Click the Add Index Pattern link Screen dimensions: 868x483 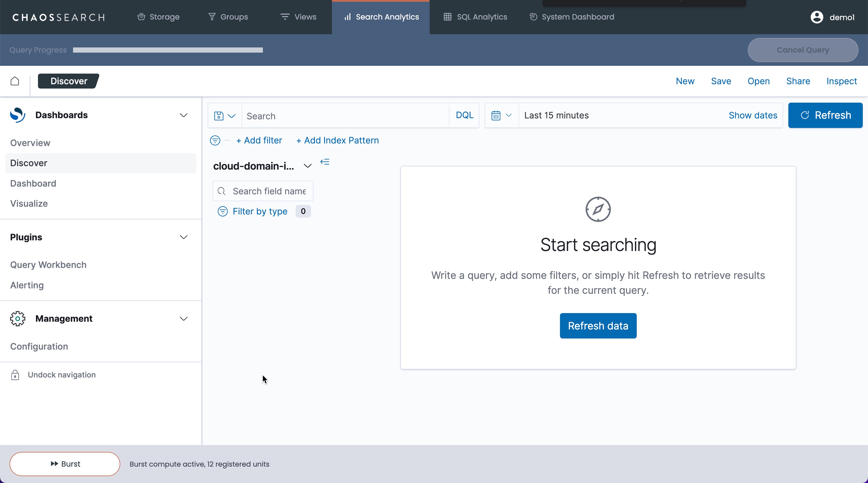[337, 141]
